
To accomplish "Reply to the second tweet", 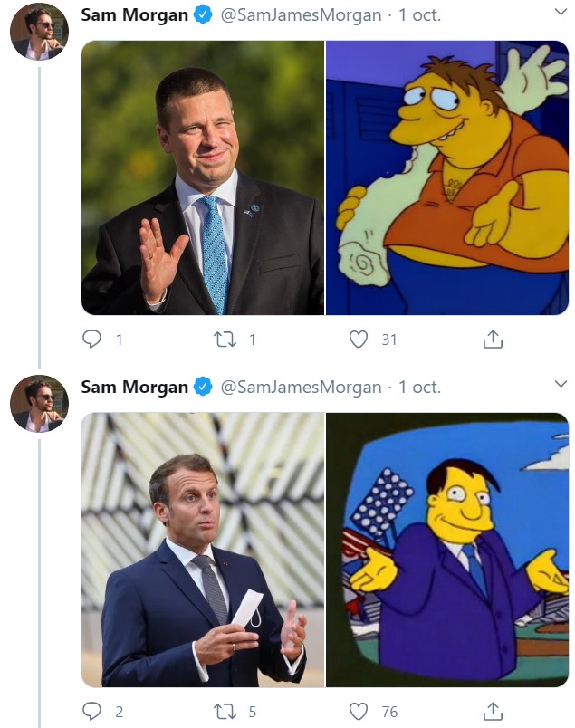I will click(92, 711).
